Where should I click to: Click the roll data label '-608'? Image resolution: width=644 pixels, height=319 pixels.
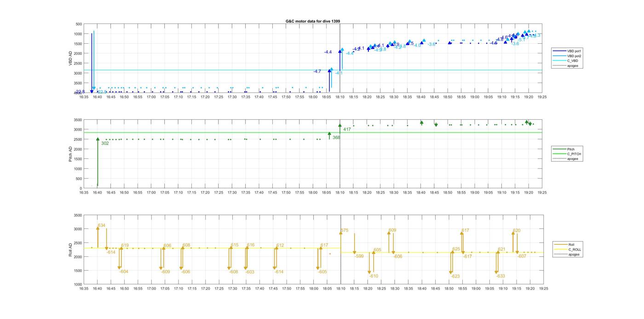click(x=234, y=272)
